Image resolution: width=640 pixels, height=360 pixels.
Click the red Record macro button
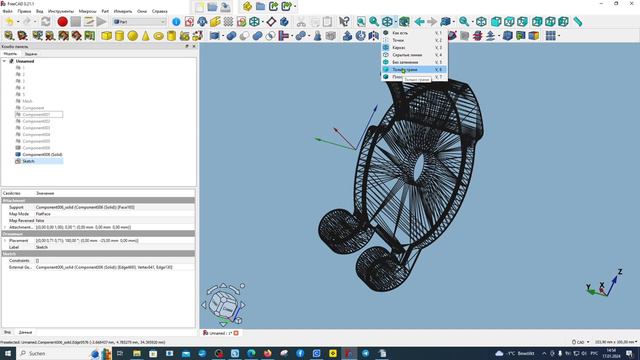[x=62, y=22]
